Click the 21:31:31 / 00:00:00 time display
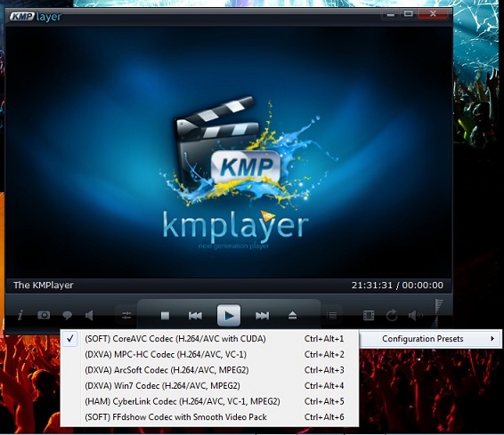This screenshot has width=504, height=435. coord(397,285)
